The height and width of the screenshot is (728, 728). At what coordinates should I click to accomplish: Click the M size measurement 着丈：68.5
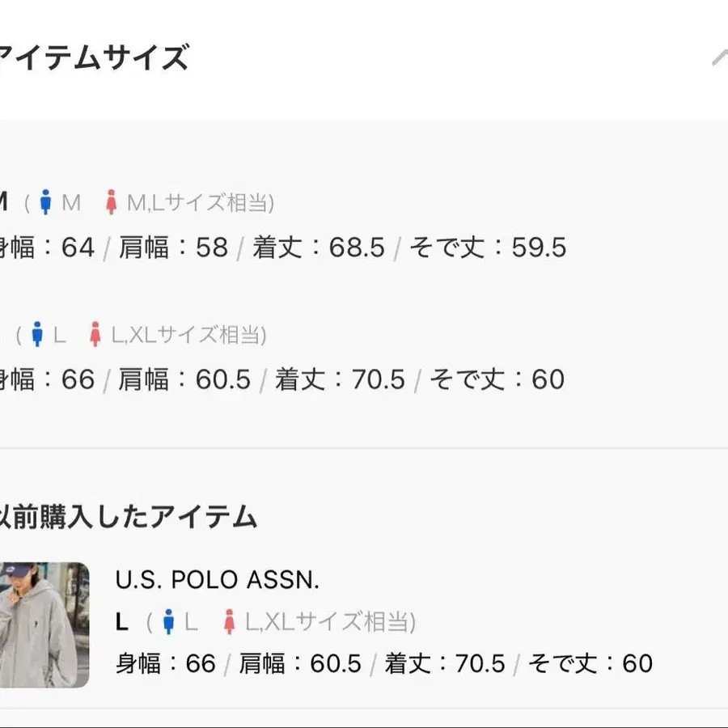319,247
